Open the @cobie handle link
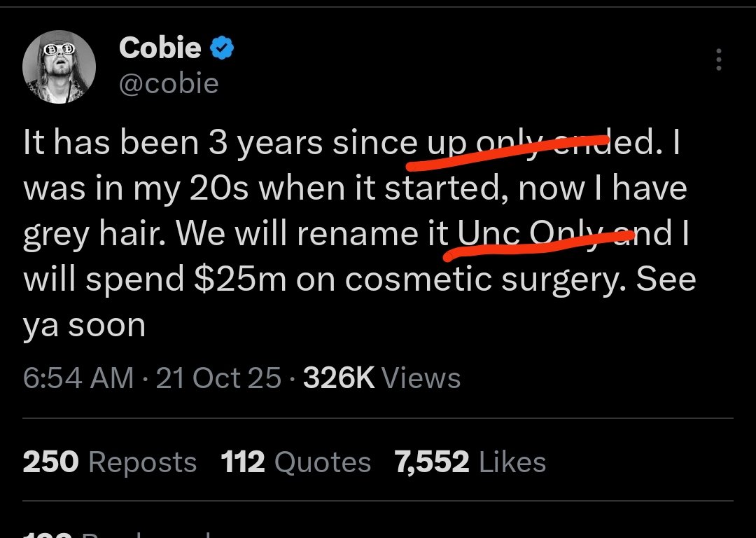This screenshot has width=756, height=538. [169, 83]
